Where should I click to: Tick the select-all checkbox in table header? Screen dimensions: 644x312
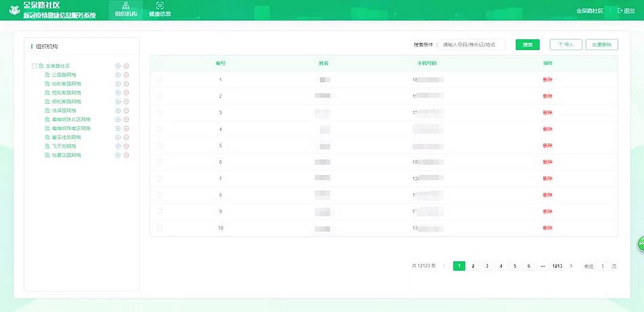click(x=160, y=63)
